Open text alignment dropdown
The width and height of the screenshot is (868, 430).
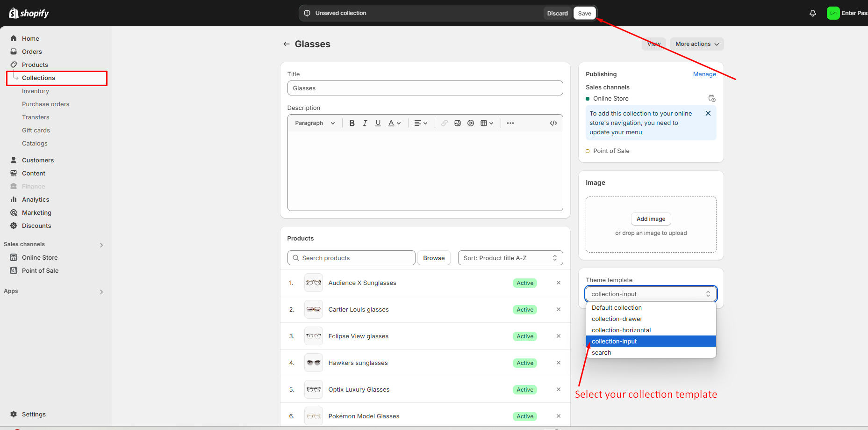click(421, 123)
